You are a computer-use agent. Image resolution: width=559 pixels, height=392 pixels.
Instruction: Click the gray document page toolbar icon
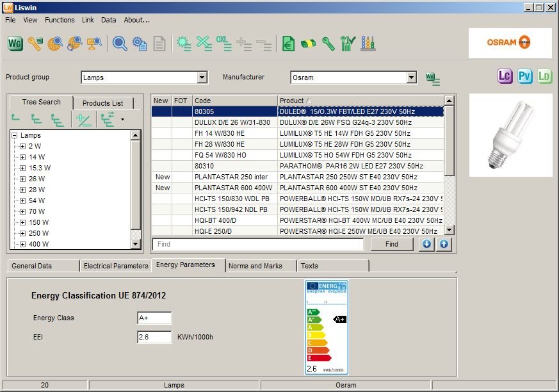159,44
